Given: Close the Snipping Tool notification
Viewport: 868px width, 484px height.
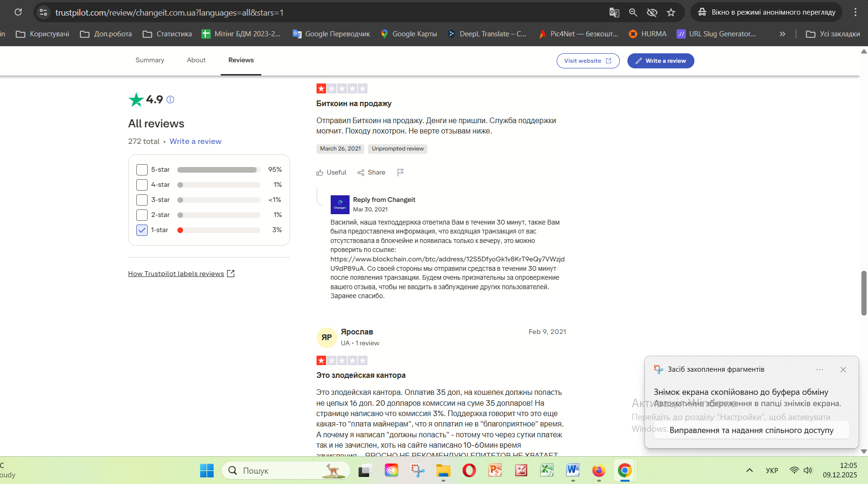Looking at the screenshot, I should pyautogui.click(x=843, y=369).
